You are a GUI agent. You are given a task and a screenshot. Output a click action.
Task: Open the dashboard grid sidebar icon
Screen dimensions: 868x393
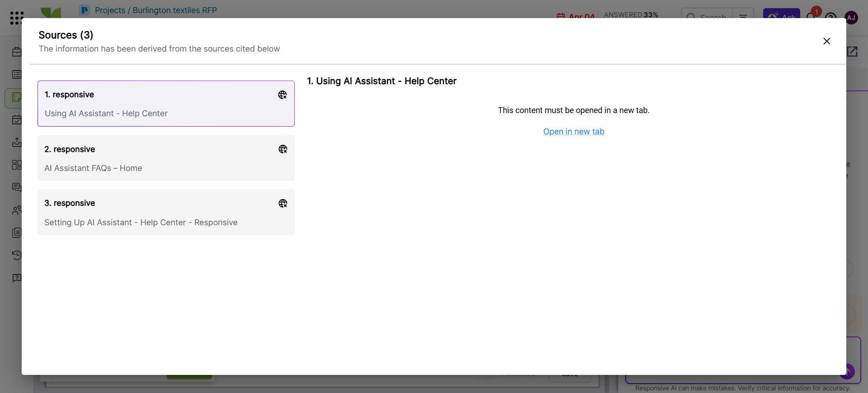[17, 165]
